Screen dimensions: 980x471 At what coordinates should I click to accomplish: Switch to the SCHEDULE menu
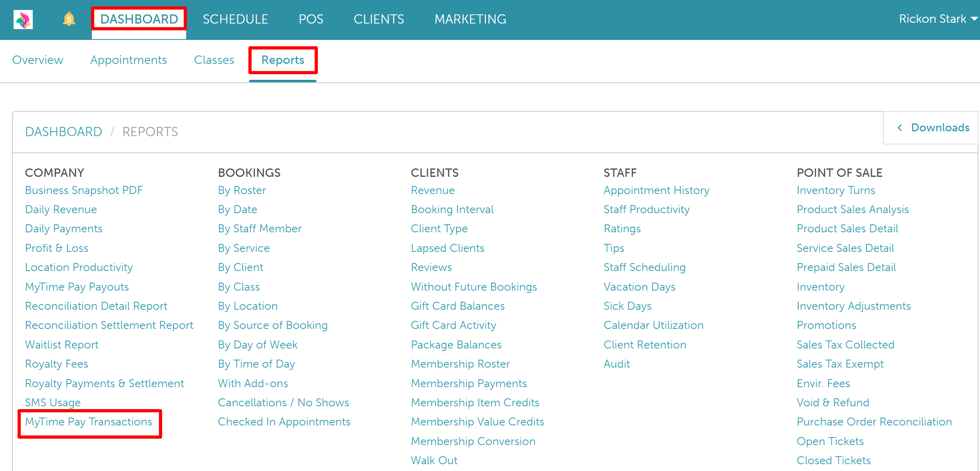235,19
